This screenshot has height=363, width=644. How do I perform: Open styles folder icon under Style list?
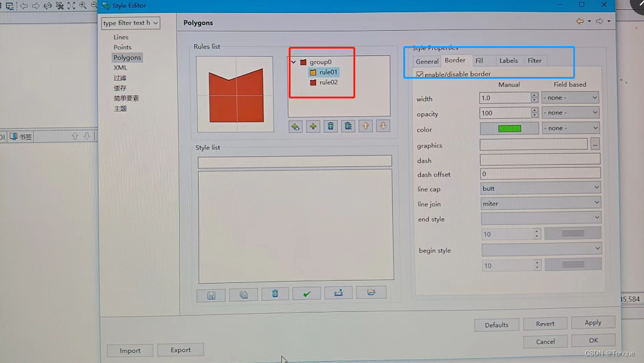[371, 292]
